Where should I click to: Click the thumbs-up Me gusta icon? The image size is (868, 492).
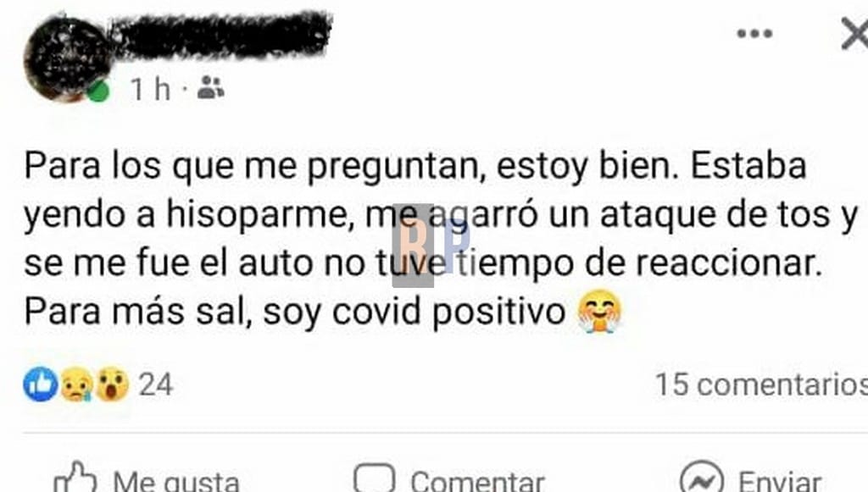75,478
